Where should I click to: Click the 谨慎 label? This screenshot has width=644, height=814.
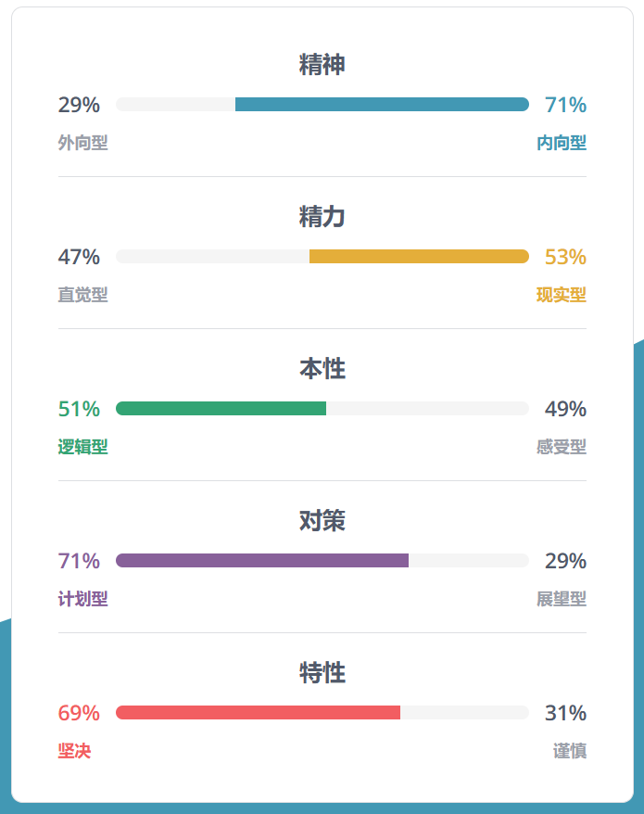(x=570, y=751)
